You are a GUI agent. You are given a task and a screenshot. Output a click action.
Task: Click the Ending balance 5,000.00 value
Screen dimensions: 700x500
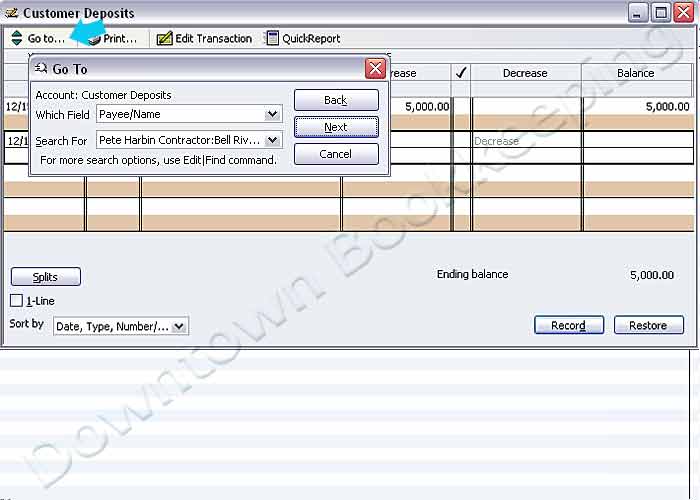(652, 275)
